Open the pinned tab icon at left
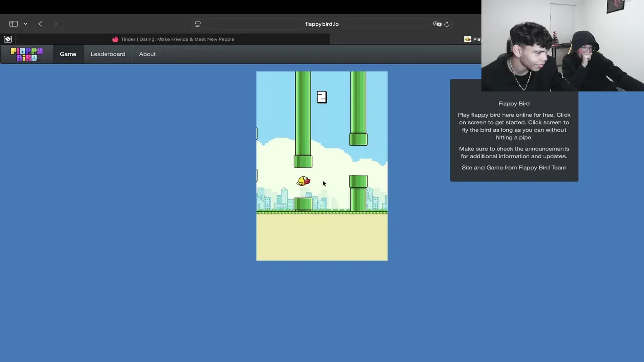This screenshot has height=362, width=644. (8, 39)
